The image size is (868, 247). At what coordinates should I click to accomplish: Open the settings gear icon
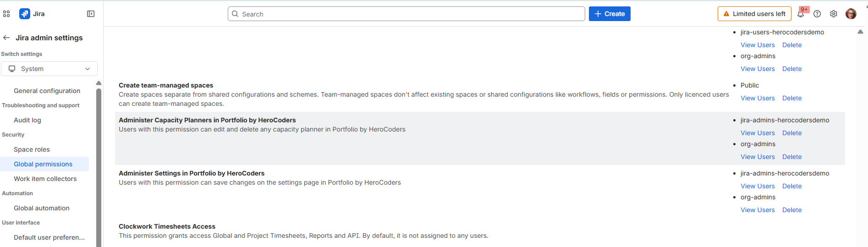pos(834,14)
